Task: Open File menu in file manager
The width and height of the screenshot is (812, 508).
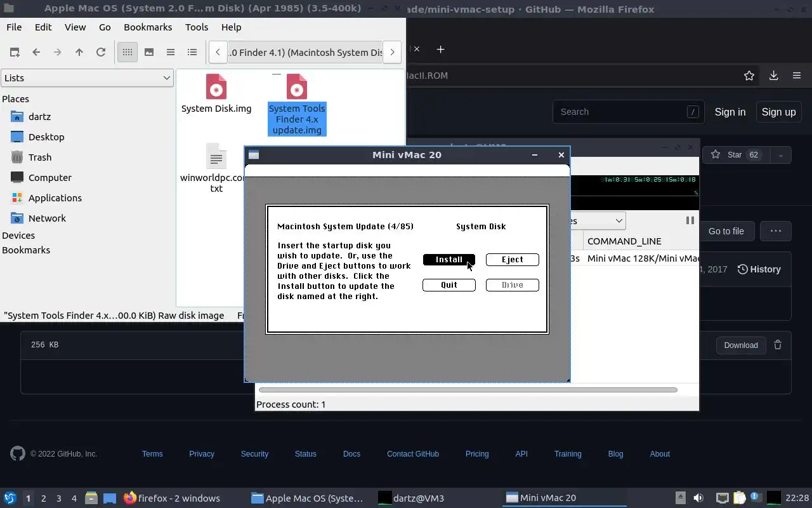Action: (14, 27)
